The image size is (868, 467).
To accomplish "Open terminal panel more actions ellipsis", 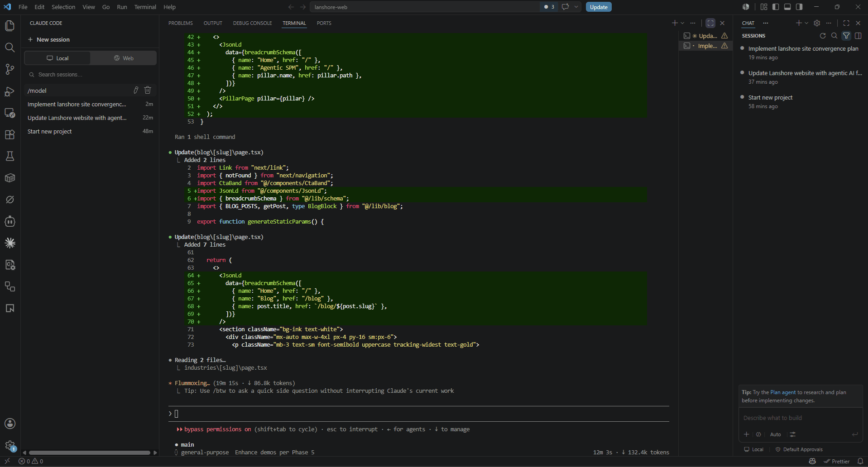I will point(693,23).
